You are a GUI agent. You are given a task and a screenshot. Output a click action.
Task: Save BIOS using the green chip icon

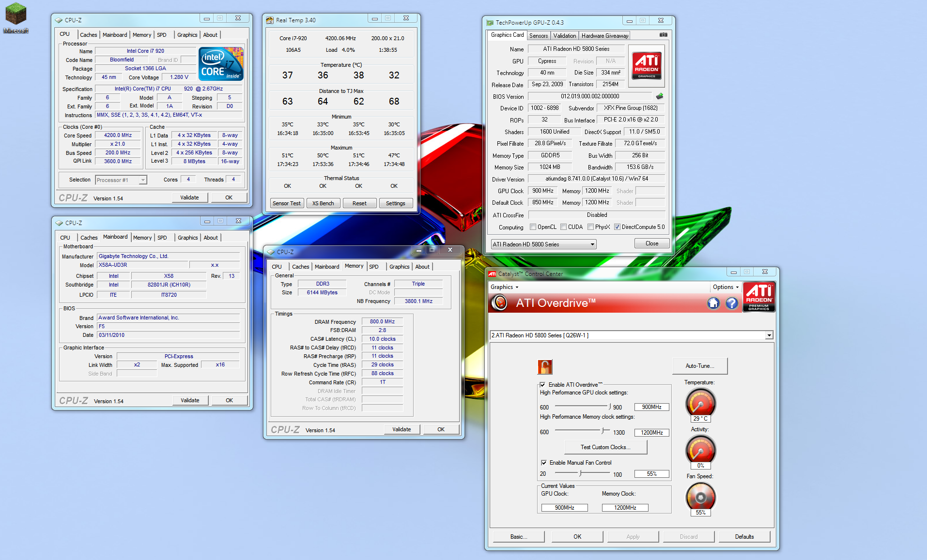[x=660, y=96]
